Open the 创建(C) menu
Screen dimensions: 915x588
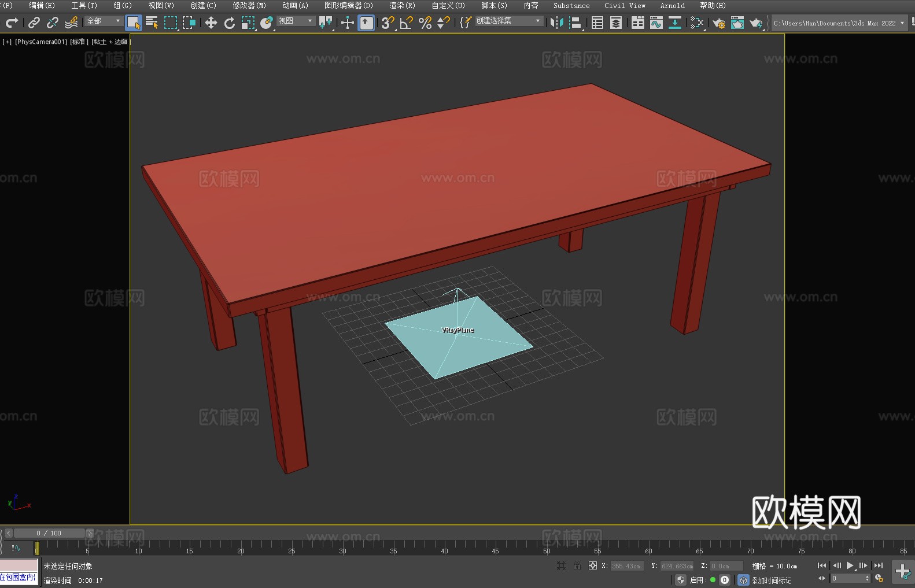pos(203,5)
